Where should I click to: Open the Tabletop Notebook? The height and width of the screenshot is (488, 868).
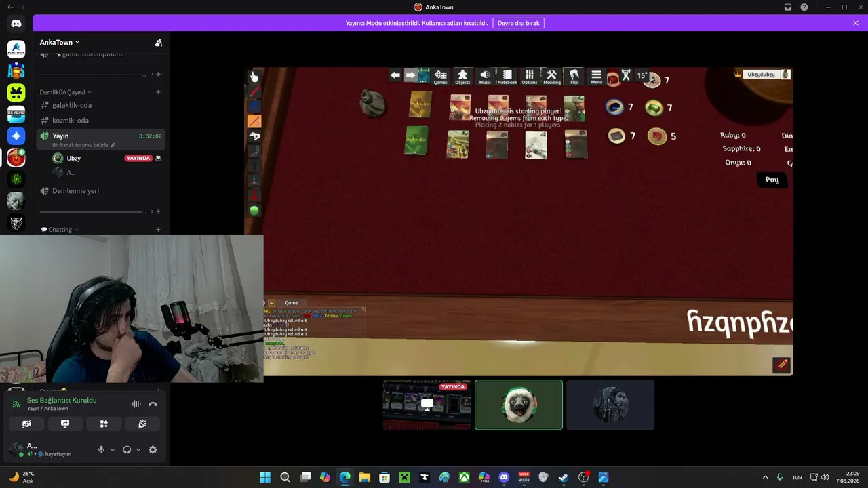coord(507,77)
